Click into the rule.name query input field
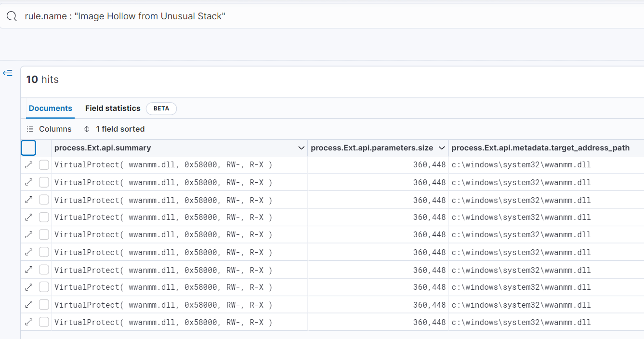 pyautogui.click(x=289, y=16)
